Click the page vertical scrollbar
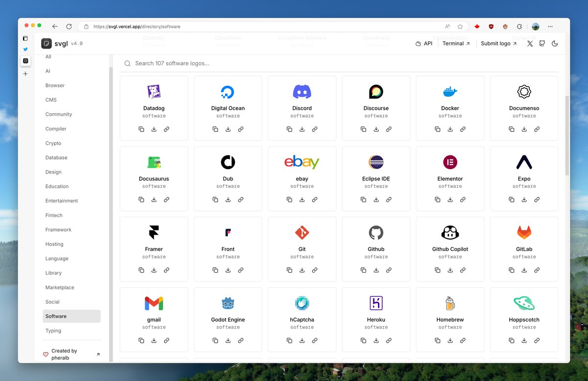 coord(567,135)
